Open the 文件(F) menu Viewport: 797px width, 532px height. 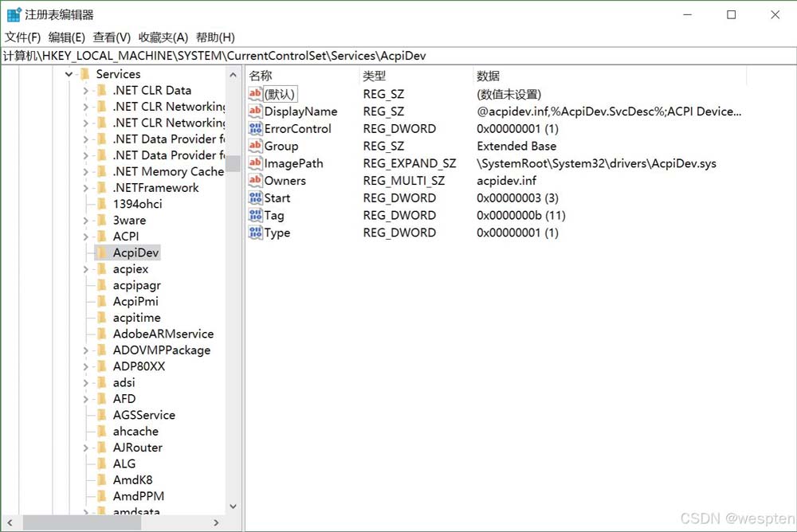pyautogui.click(x=22, y=37)
